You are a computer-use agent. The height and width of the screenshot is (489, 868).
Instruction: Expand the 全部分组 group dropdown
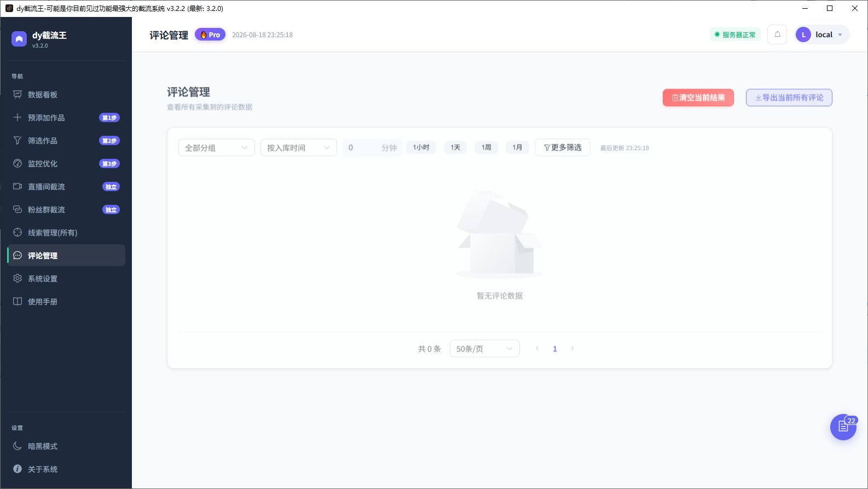point(217,147)
